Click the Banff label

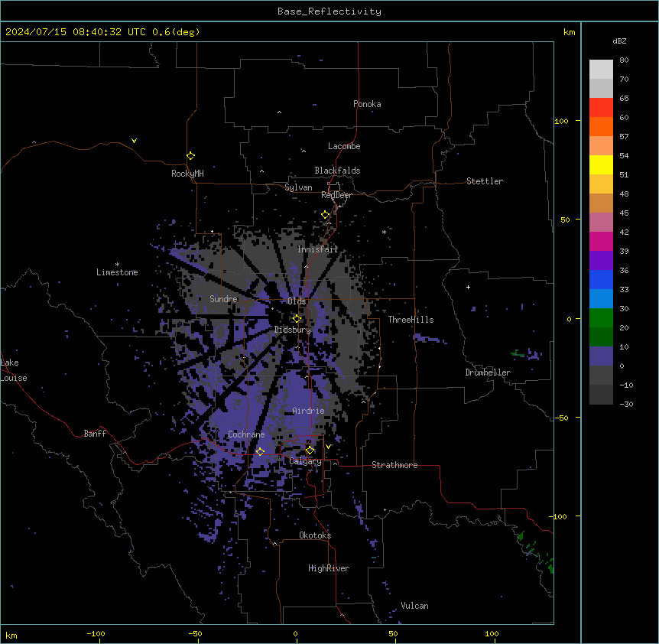95,434
